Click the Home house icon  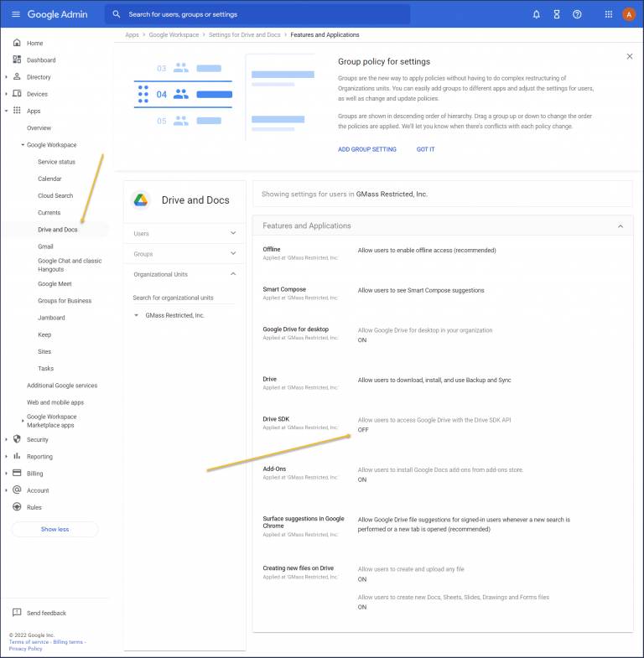point(17,43)
